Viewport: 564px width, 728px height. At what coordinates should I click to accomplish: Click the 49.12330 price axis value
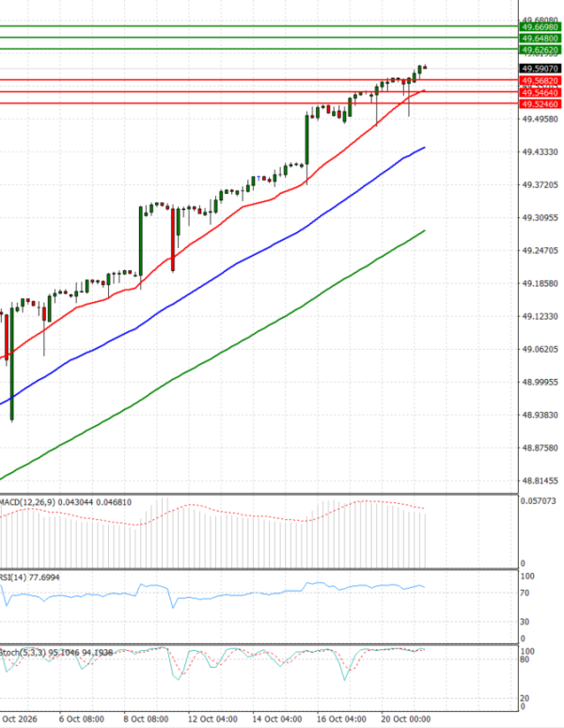pos(540,316)
